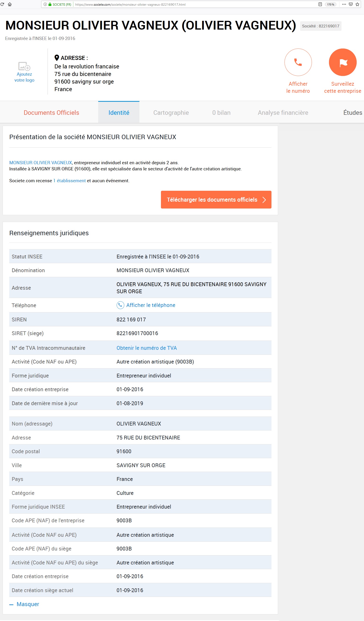Click the Obtenir le numéro de TVA link
Image resolution: width=364 pixels, height=621 pixels.
point(147,348)
